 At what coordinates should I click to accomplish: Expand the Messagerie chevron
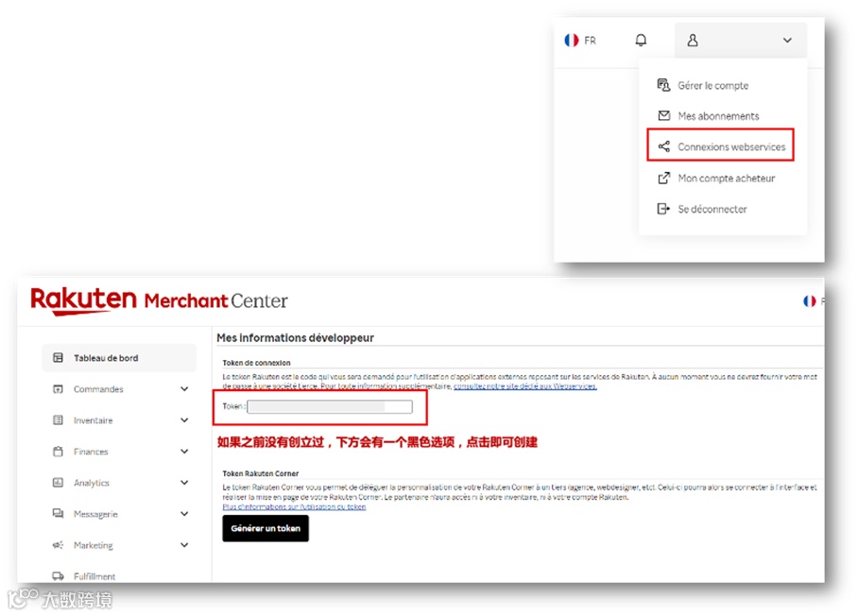(x=184, y=514)
